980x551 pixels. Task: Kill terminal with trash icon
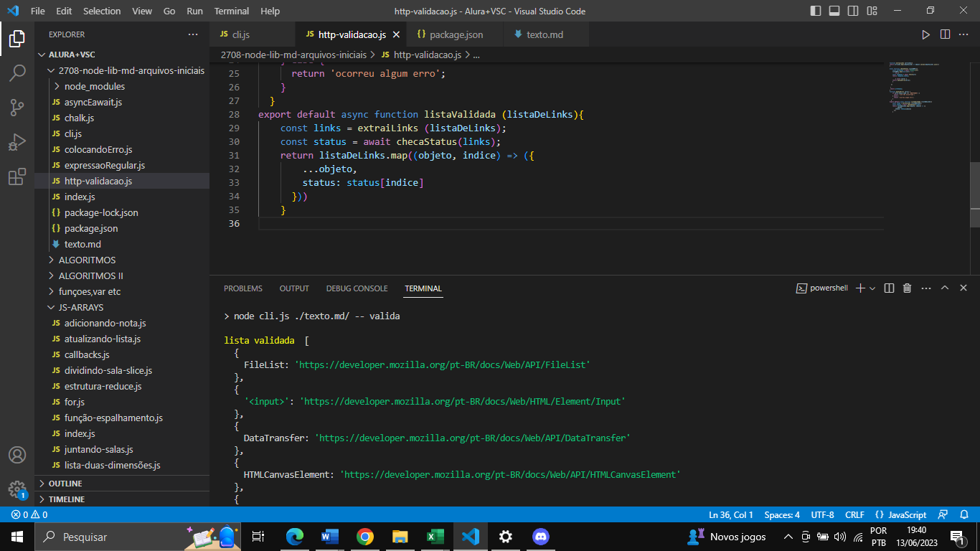907,288
